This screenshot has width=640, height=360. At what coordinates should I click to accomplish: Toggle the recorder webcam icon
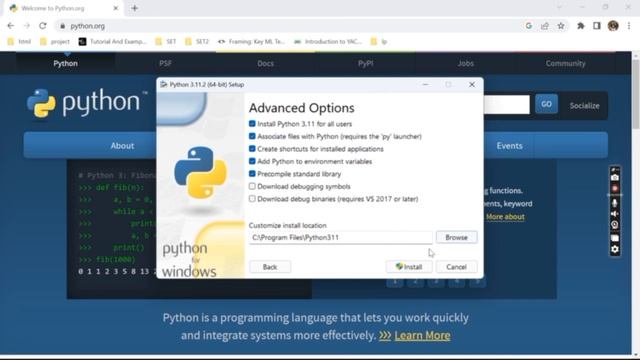[615, 225]
